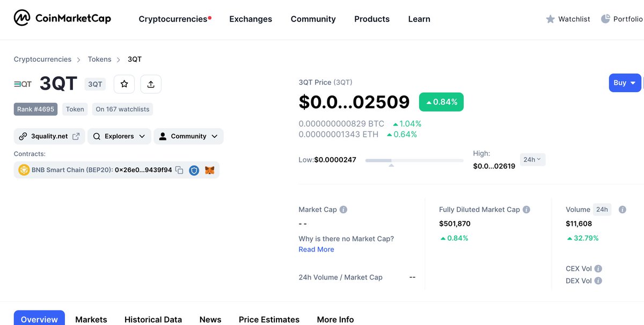Viewport: 644px width, 325px height.
Task: Expand the Community dropdown under 3QT
Action: 188,136
